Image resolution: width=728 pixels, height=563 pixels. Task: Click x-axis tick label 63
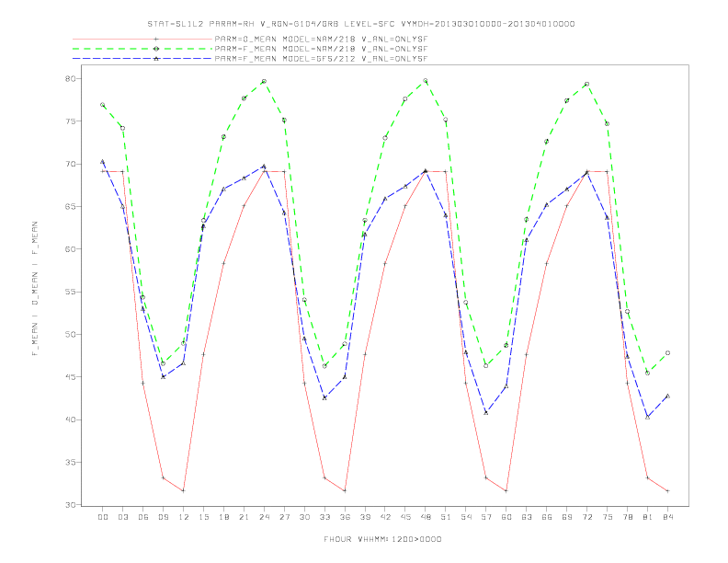[x=527, y=517]
